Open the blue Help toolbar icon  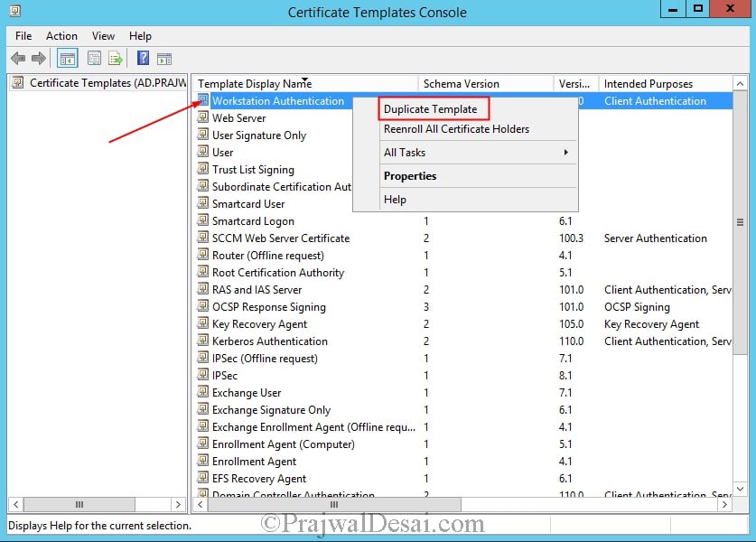(144, 59)
